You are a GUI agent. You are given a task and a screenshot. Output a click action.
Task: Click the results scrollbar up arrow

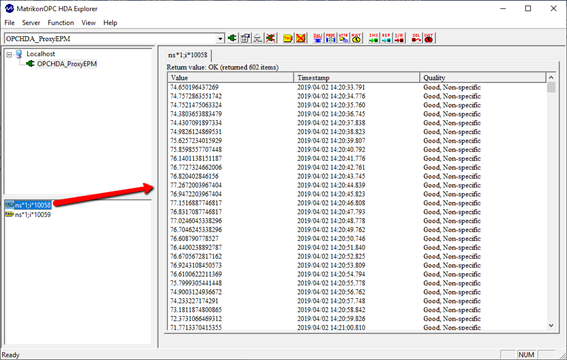(x=551, y=77)
